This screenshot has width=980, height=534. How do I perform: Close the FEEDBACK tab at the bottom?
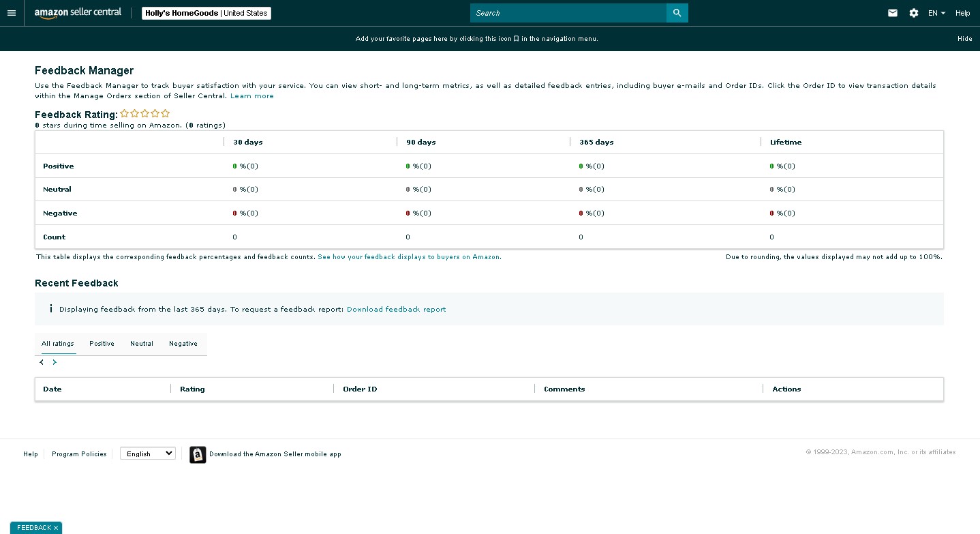(x=56, y=528)
